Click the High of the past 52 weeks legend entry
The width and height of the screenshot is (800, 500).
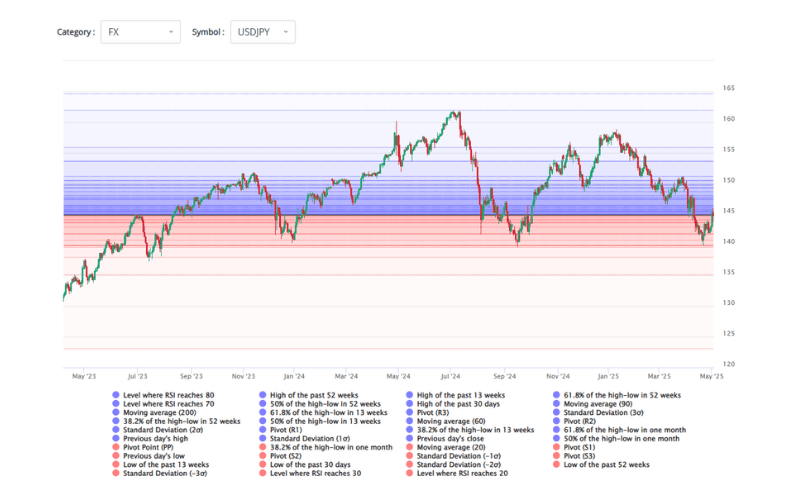point(309,395)
